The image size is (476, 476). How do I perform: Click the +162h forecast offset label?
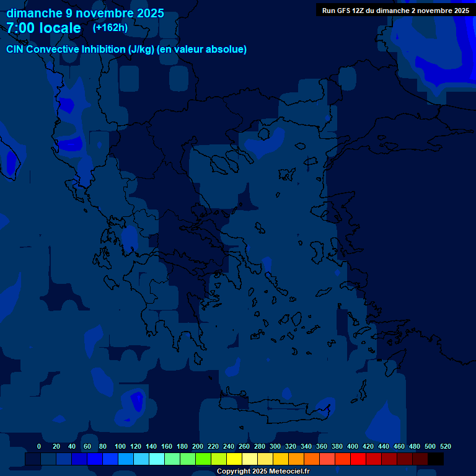click(x=110, y=28)
